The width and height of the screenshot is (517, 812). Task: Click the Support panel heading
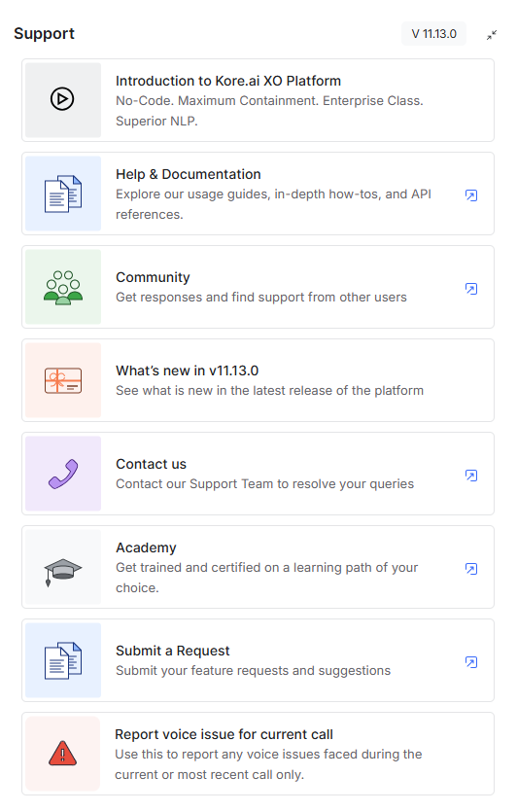[x=44, y=34]
